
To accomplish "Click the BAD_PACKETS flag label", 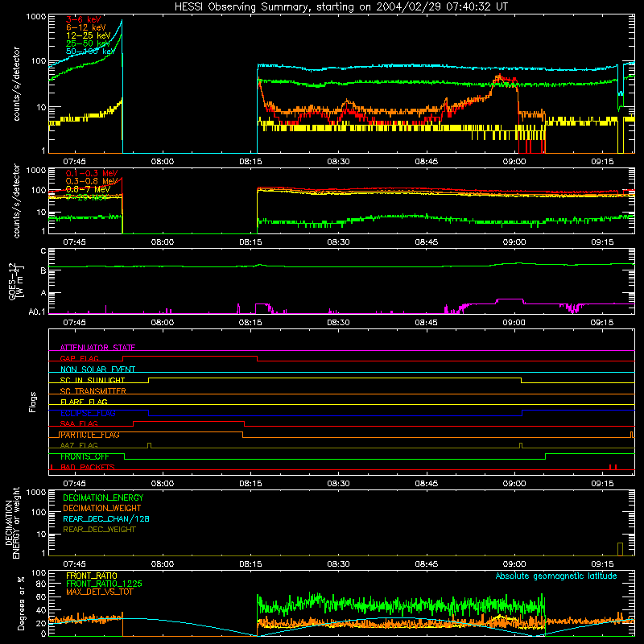I will (88, 467).
